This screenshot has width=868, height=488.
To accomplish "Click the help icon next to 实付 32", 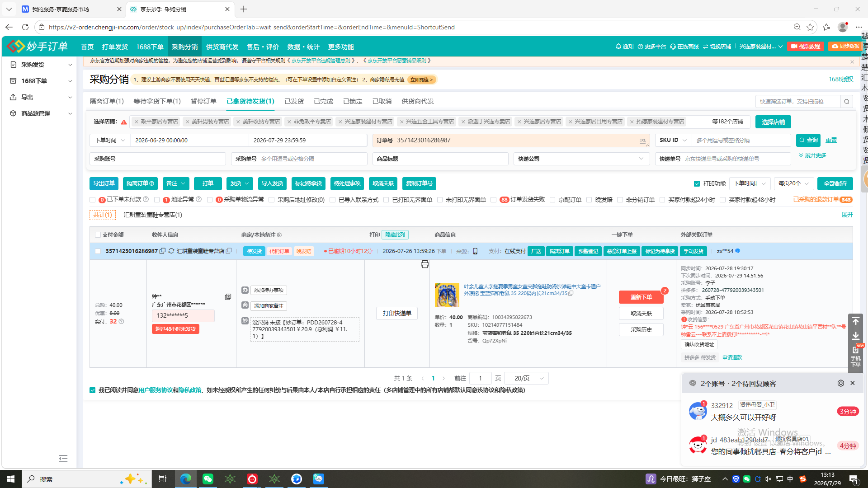I will (x=121, y=322).
